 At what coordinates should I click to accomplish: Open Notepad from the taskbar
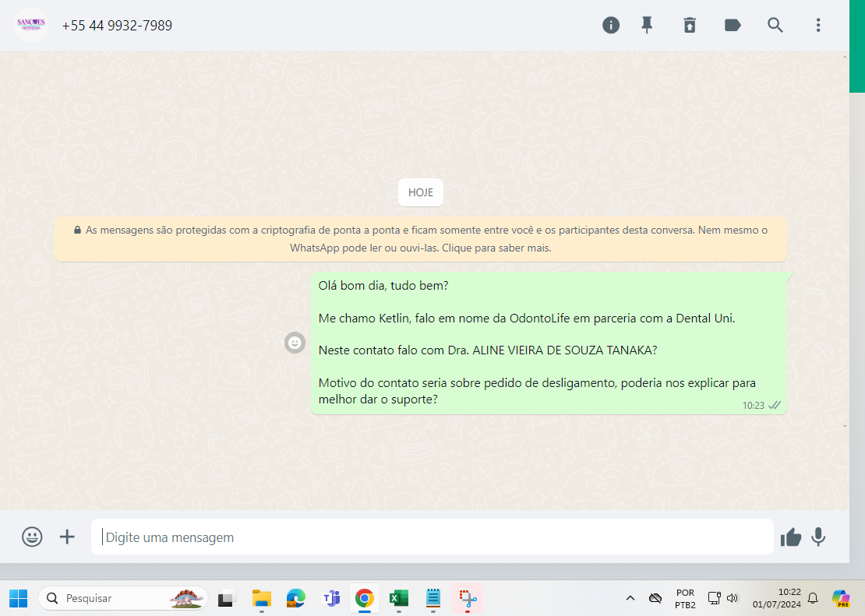[433, 598]
